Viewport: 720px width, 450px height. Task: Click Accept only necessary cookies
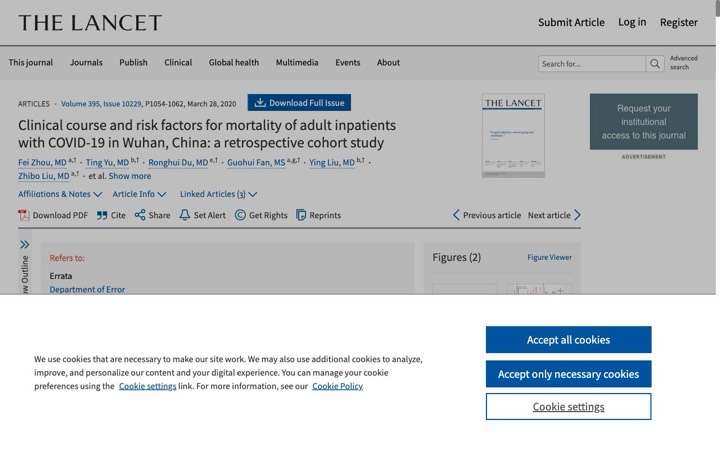pos(568,374)
